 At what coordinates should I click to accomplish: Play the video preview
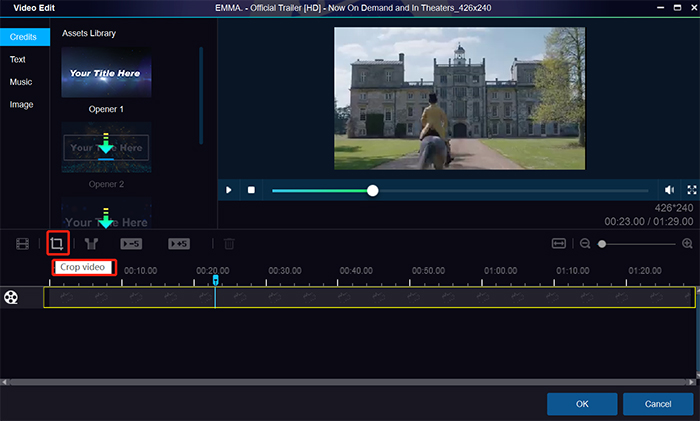tap(229, 190)
